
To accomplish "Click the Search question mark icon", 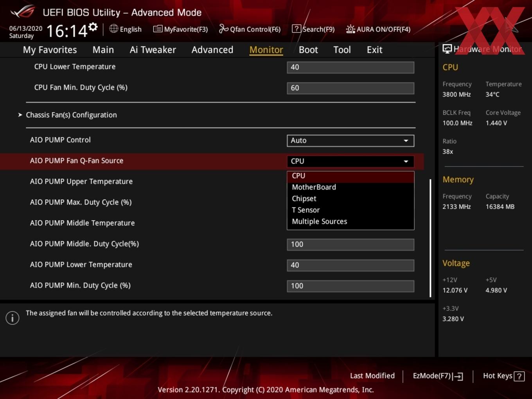I will (297, 29).
